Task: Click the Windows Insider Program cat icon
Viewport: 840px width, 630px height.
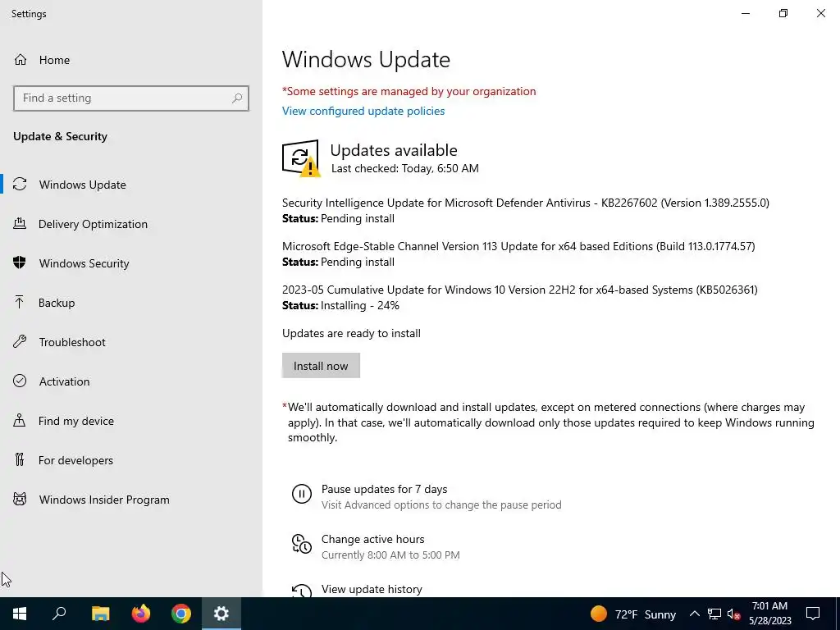Action: click(x=20, y=500)
